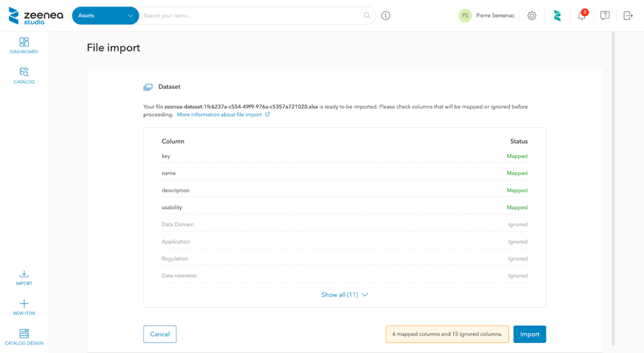Open Catalog Design from the sidebar
Screen dimensions: 644x353
tap(24, 336)
